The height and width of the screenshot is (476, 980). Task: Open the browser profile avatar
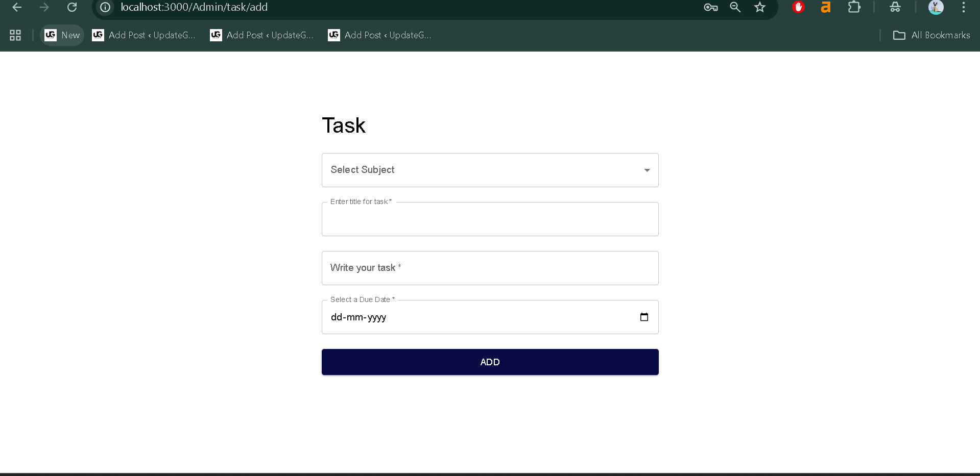point(936,7)
